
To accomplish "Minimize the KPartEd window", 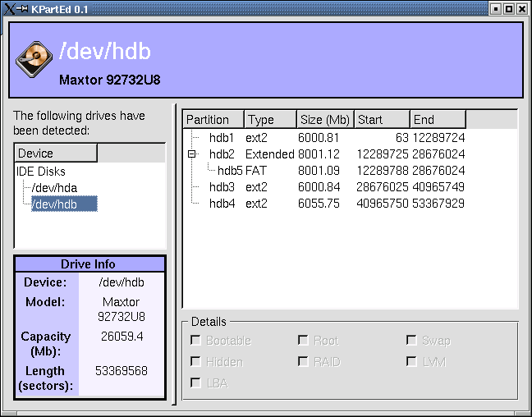I will 495,9.
